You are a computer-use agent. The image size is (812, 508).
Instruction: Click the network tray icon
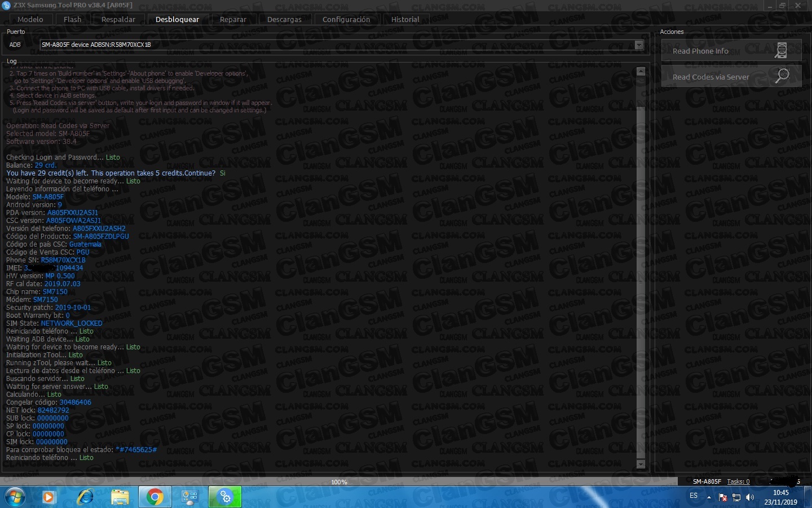(736, 497)
